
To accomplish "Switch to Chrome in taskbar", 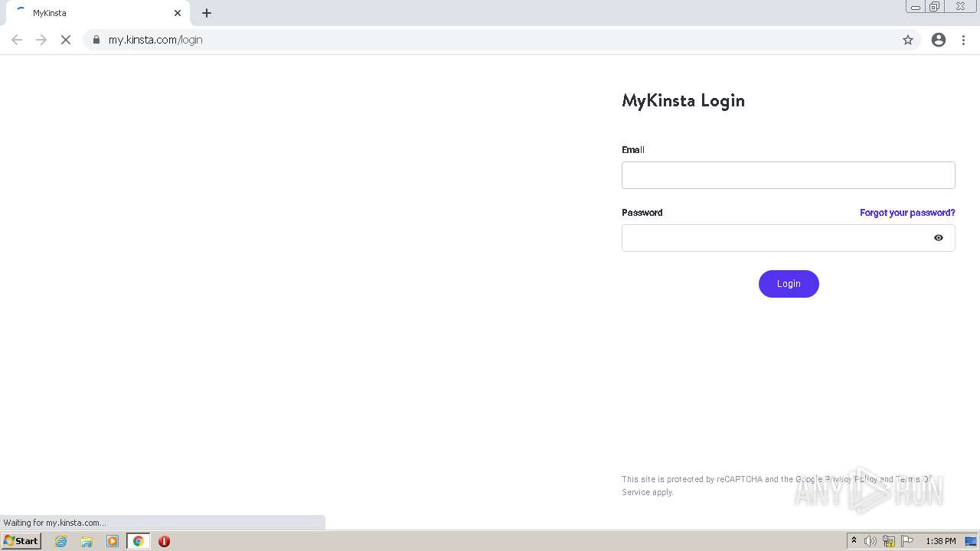I will click(139, 541).
